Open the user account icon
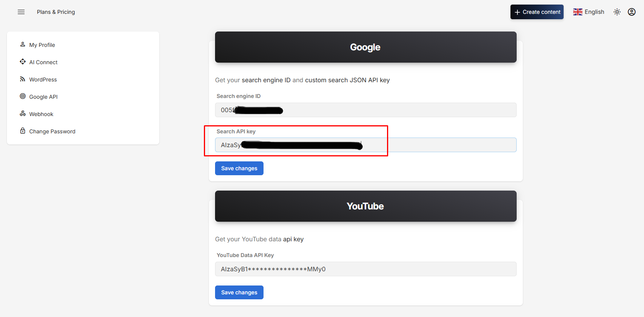 pyautogui.click(x=632, y=12)
